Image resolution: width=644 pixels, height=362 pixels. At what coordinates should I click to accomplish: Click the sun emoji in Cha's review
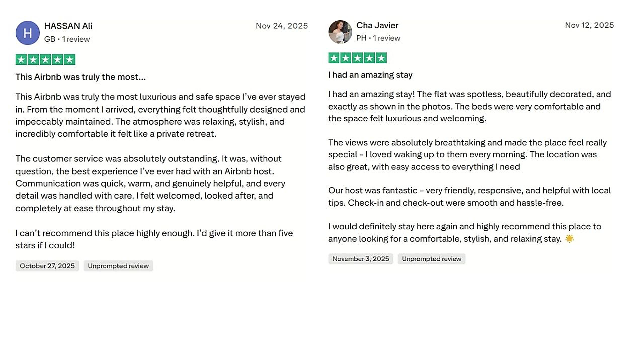click(569, 238)
